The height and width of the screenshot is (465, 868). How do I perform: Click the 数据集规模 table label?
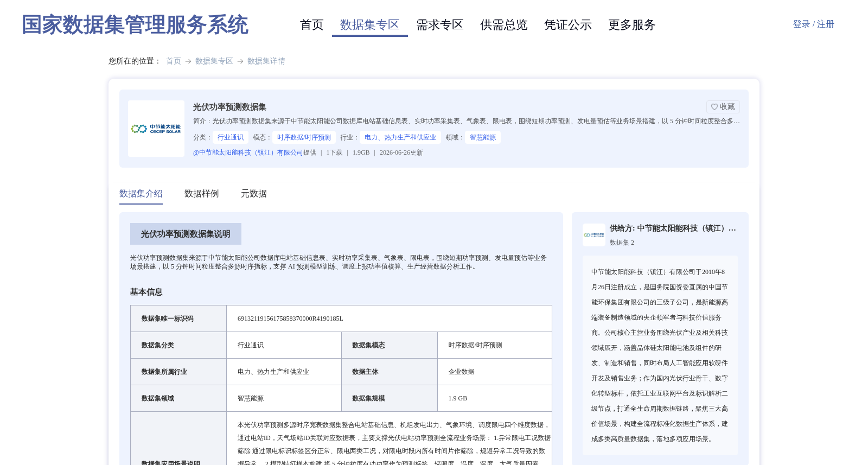pos(368,398)
